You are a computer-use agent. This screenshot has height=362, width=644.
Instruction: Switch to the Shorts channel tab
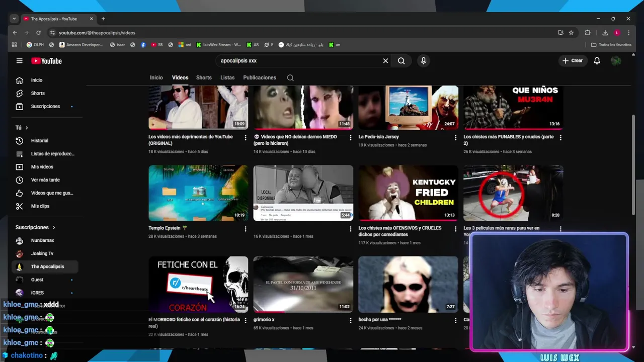pos(204,77)
